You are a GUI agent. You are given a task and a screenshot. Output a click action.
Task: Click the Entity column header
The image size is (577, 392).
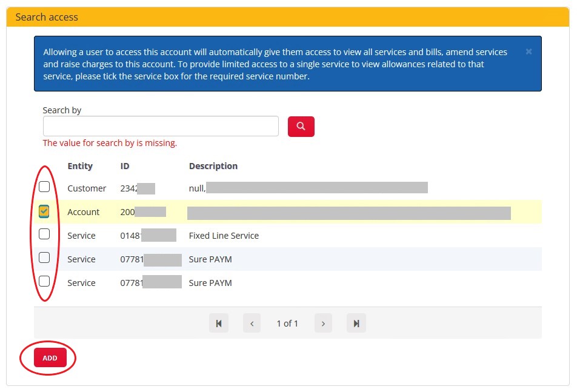tap(80, 166)
